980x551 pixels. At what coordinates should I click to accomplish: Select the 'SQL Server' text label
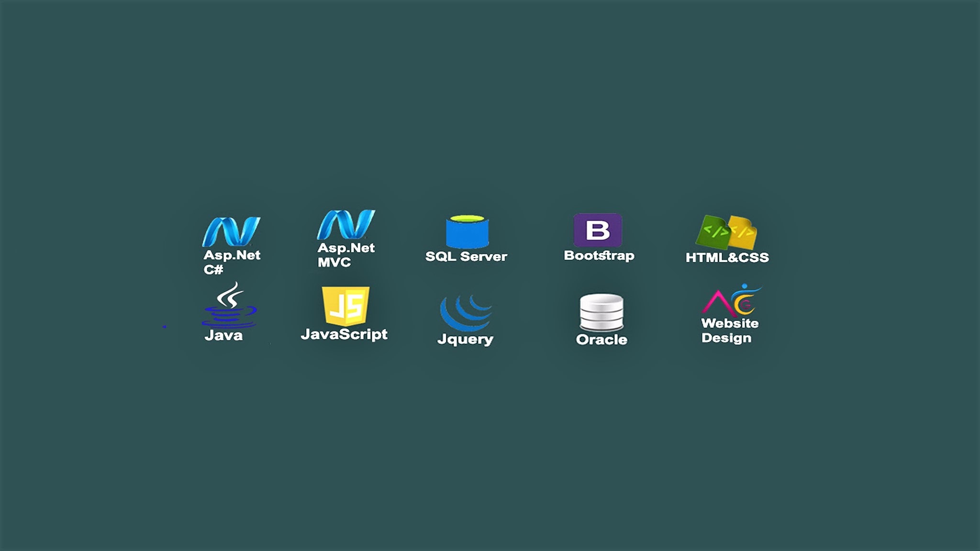coord(466,256)
